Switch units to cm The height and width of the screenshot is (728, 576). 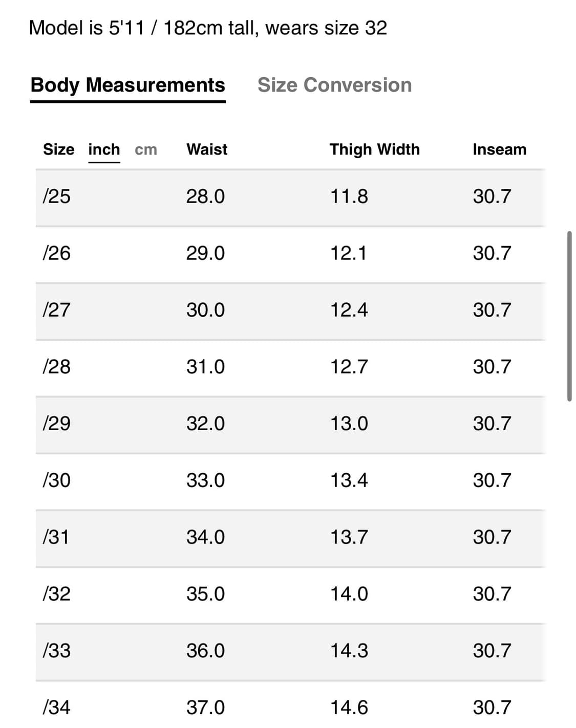pyautogui.click(x=145, y=149)
